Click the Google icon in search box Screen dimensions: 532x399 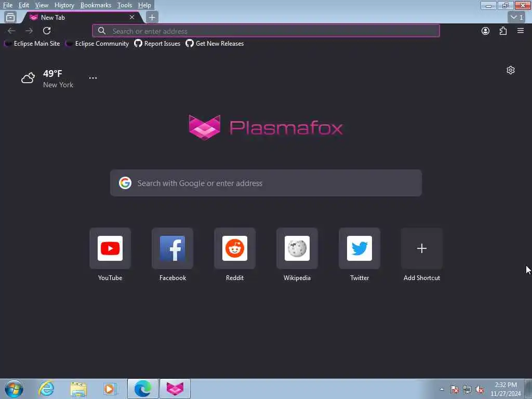[125, 183]
